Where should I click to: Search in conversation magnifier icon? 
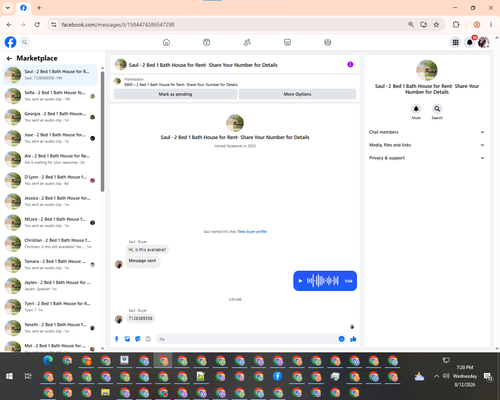437,109
